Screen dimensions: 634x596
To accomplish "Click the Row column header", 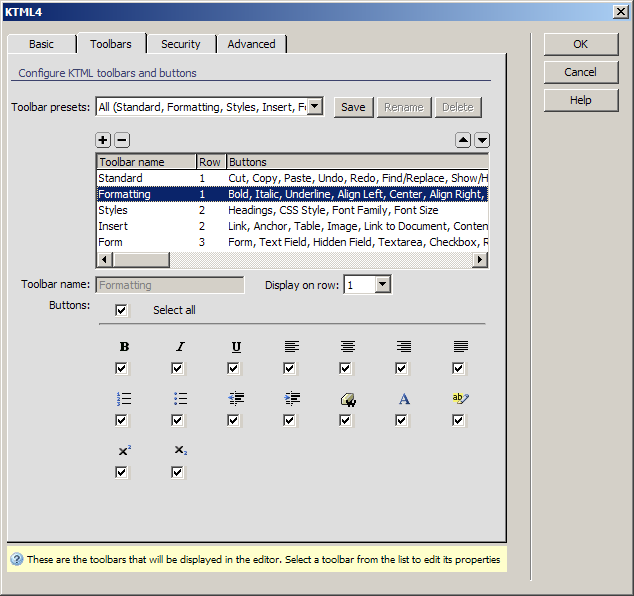I will click(x=211, y=162).
